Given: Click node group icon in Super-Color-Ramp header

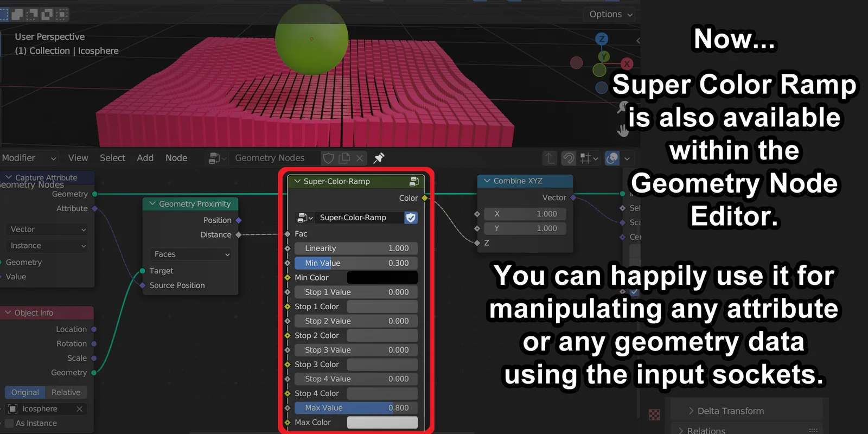Looking at the screenshot, I should [x=414, y=181].
